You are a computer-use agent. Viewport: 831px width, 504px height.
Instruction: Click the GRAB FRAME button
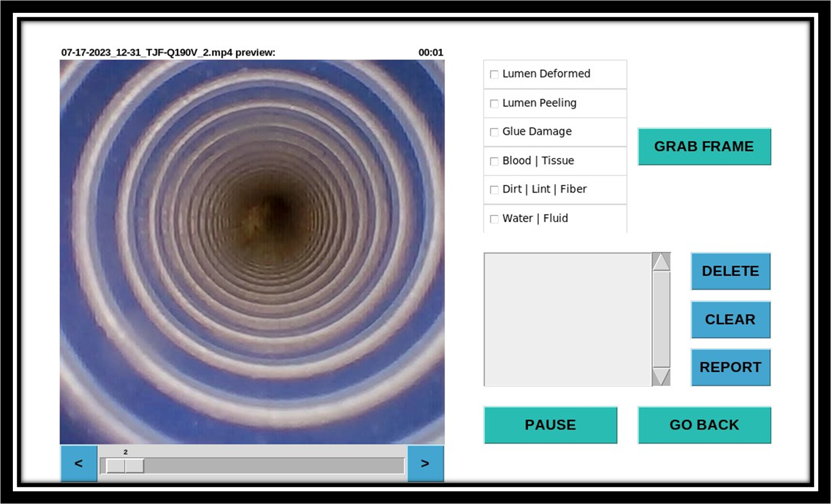pyautogui.click(x=704, y=147)
